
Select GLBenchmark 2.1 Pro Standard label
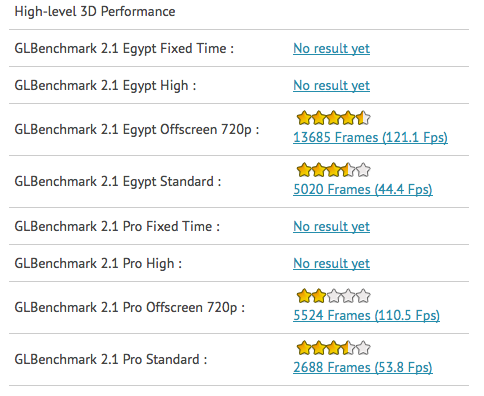[x=111, y=360]
